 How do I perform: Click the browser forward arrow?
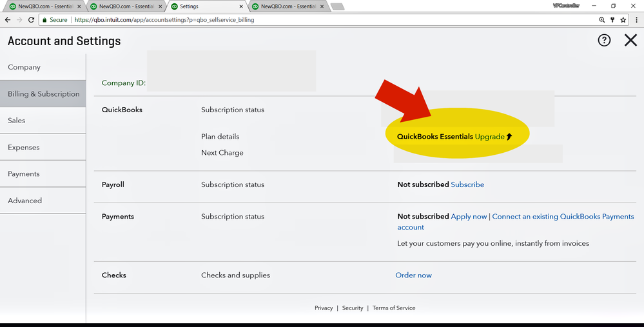pyautogui.click(x=19, y=20)
